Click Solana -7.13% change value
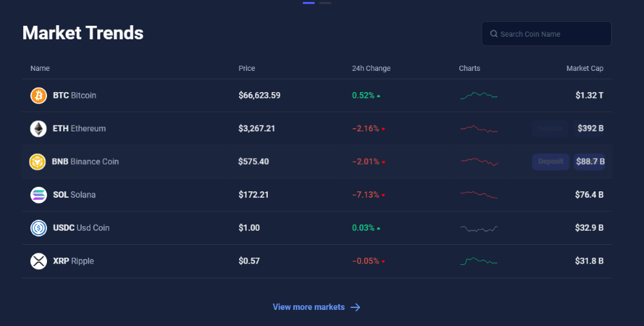 [x=366, y=195]
